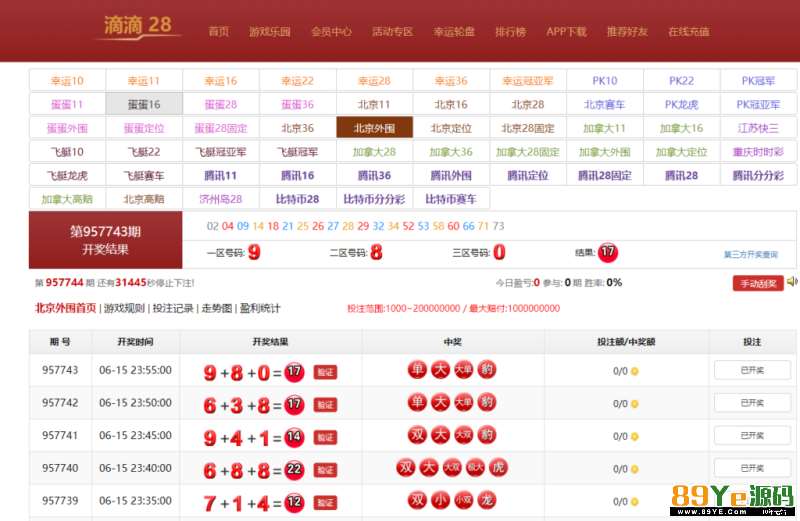The image size is (800, 521).
Task: Open 盈利统计 link
Action: point(260,308)
